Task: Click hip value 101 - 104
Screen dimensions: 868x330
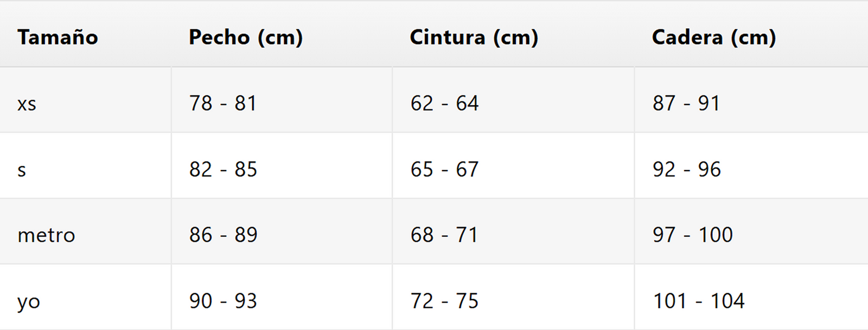Action: (x=699, y=301)
